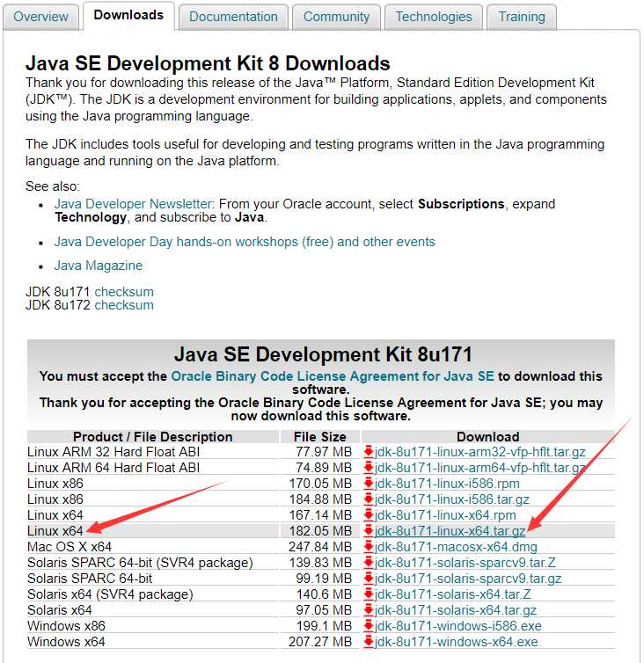The width and height of the screenshot is (644, 663).
Task: Download jdk-8u171-windows-i586.exe file link
Action: click(x=458, y=626)
